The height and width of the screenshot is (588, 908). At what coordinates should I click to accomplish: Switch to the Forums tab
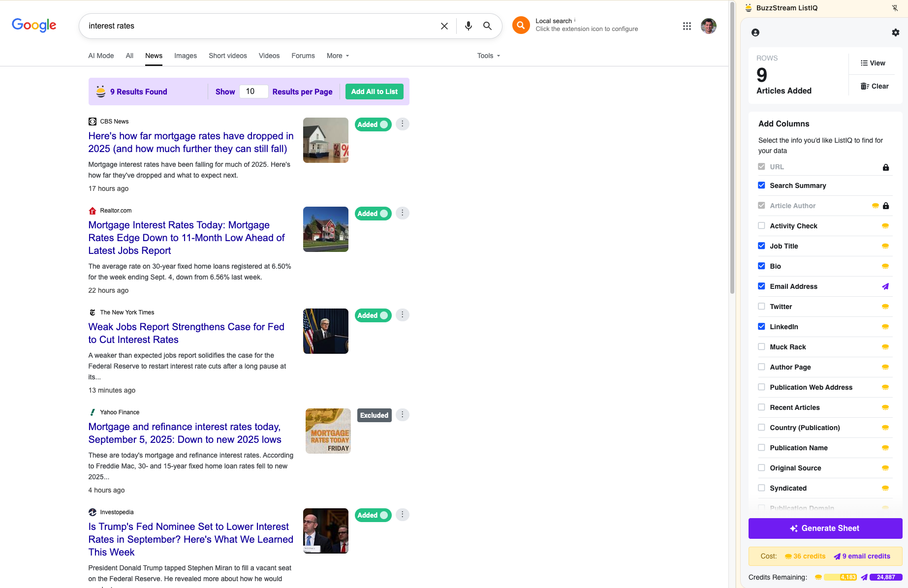pos(303,56)
